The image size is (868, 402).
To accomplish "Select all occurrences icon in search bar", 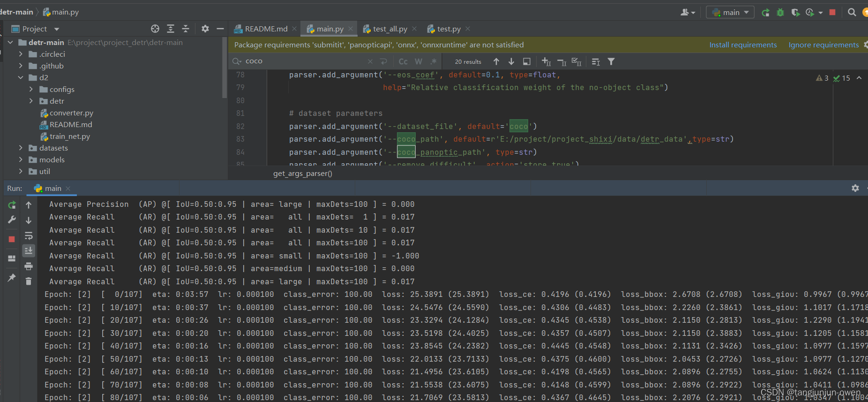I will point(577,61).
